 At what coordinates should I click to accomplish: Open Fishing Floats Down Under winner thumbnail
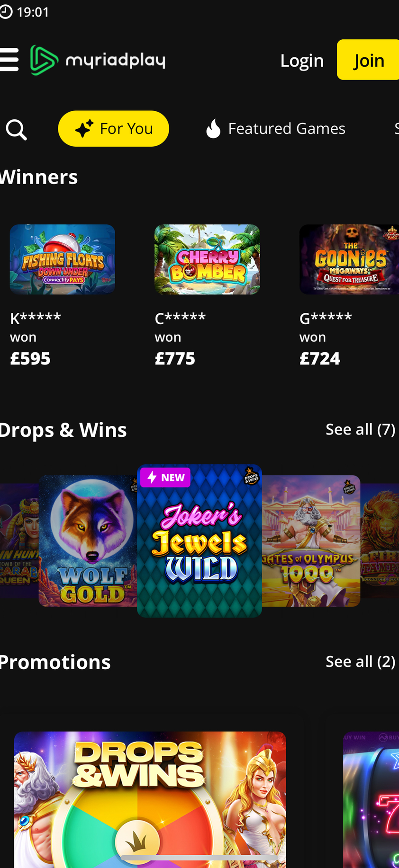63,259
